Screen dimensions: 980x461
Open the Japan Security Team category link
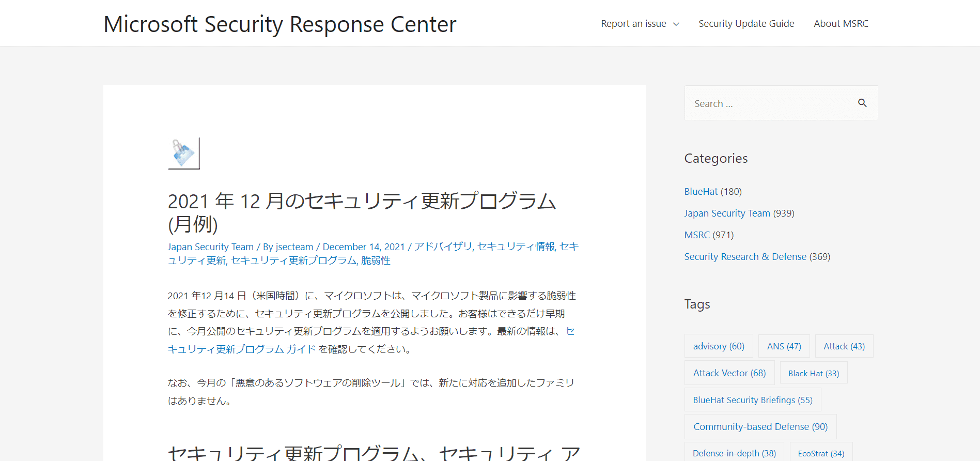727,213
